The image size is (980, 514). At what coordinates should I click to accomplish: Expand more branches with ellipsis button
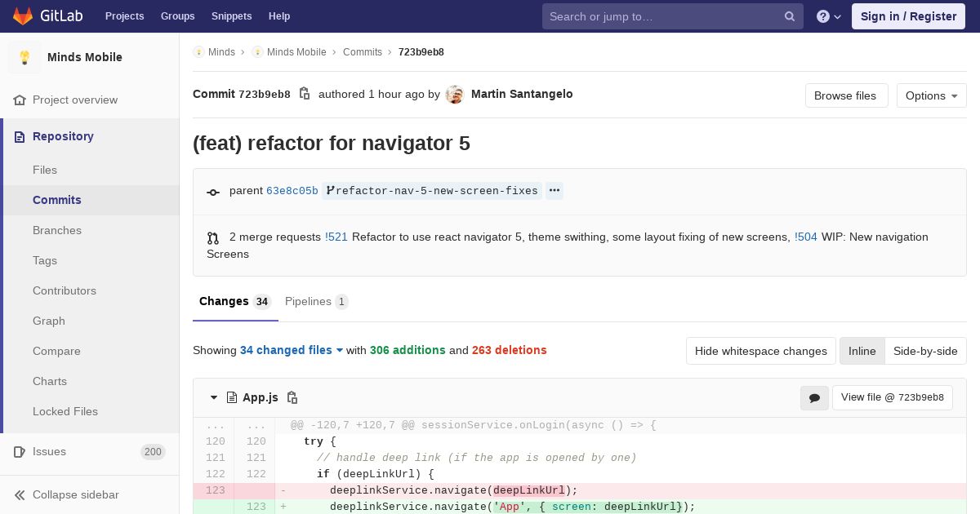555,191
